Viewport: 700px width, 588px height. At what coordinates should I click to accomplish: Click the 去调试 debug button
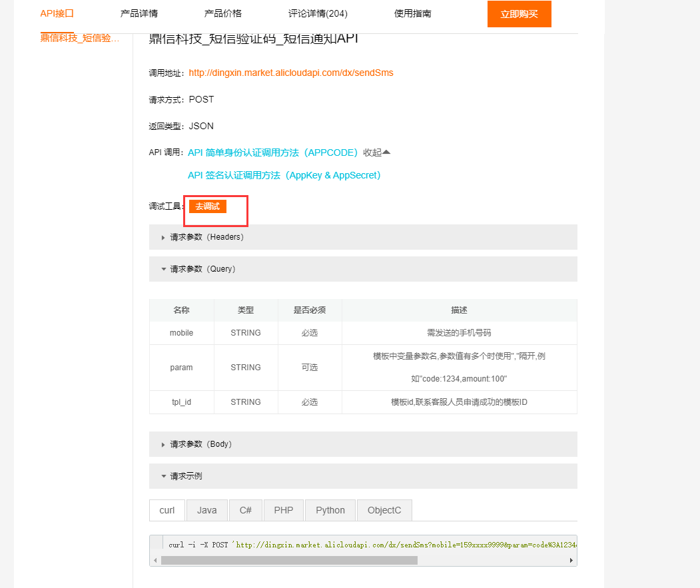(x=208, y=206)
